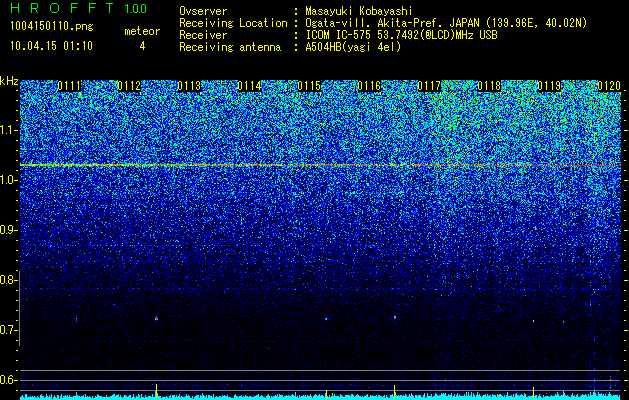Click the 0120 time label
Screen dimensions: 629x400
(609, 86)
